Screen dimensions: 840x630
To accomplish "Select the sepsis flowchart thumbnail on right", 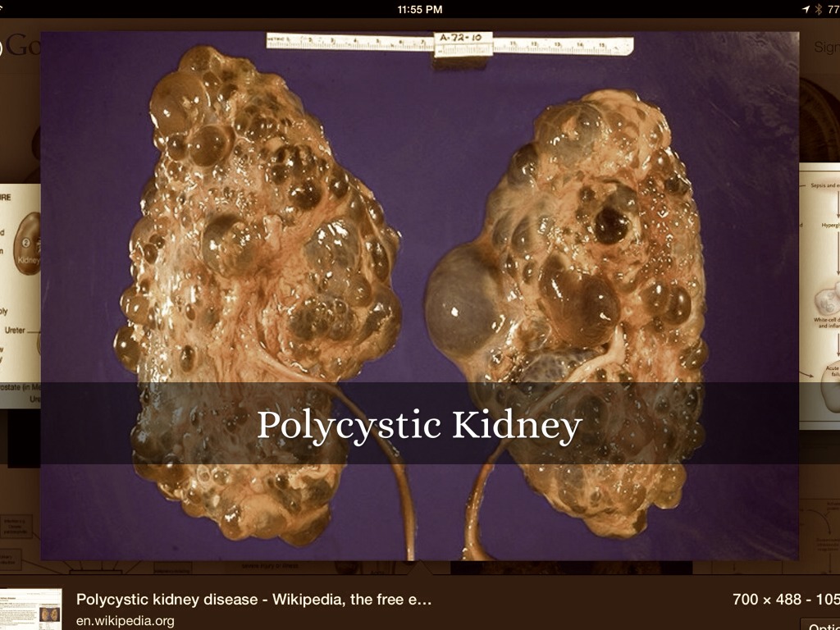I will pos(819,295).
